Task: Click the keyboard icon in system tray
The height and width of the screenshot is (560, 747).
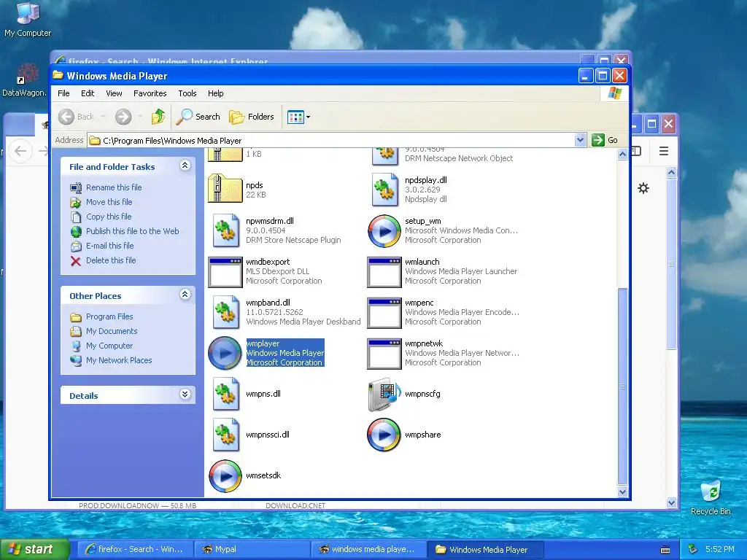Action: click(665, 550)
